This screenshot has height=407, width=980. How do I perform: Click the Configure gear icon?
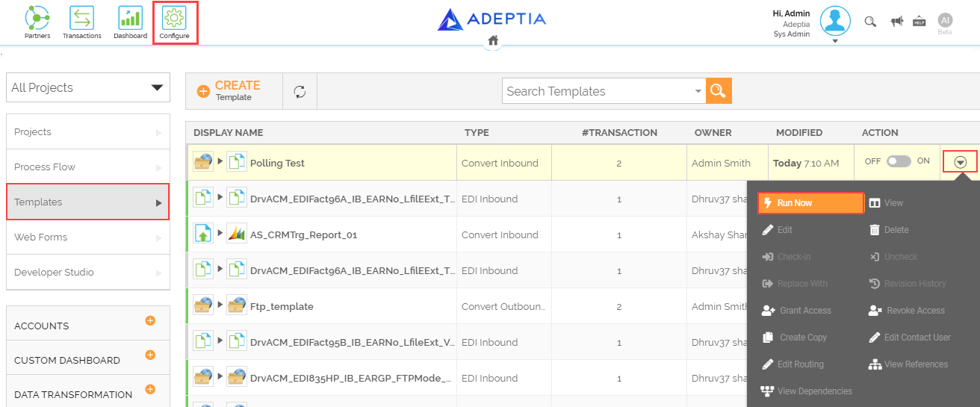click(175, 18)
